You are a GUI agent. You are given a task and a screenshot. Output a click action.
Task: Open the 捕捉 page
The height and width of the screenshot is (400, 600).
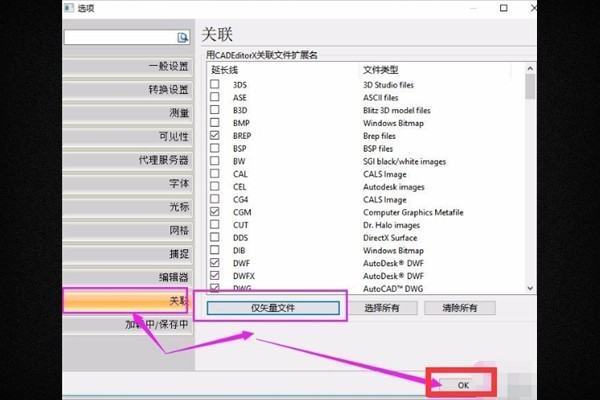tap(128, 254)
